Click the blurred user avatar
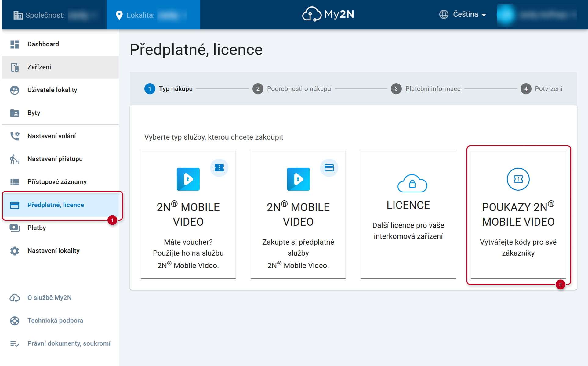 tap(506, 14)
